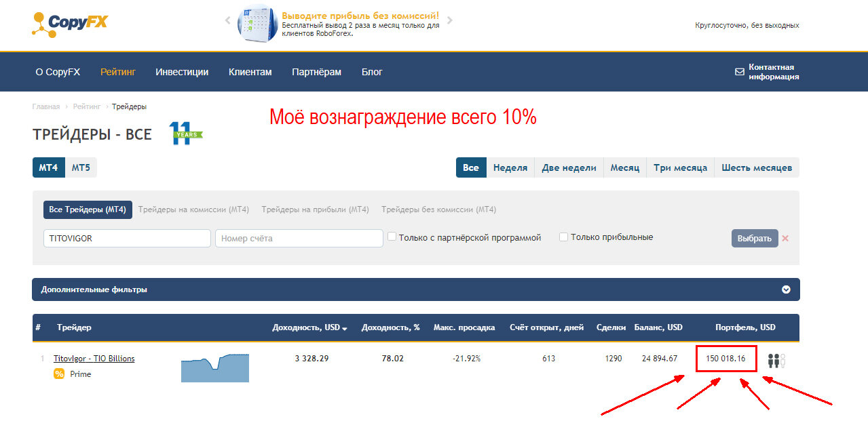This screenshot has height=421, width=868.
Task: Select 'Неделя' period tab
Action: click(510, 167)
